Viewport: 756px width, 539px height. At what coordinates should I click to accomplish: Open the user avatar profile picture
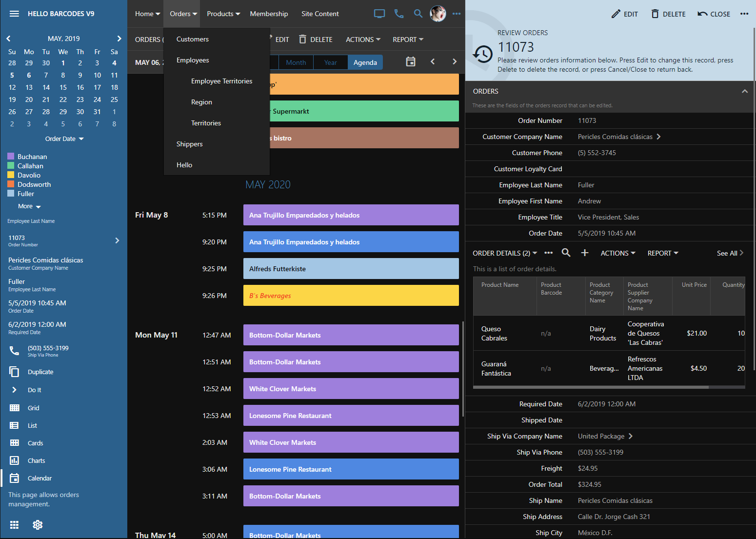[438, 14]
